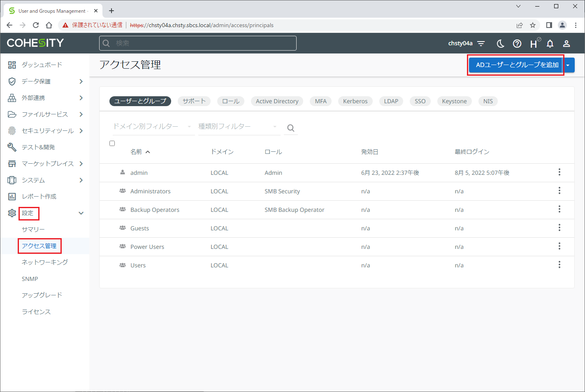Click the cluster filter icon beside chsty04a
This screenshot has width=585, height=392.
tap(481, 44)
